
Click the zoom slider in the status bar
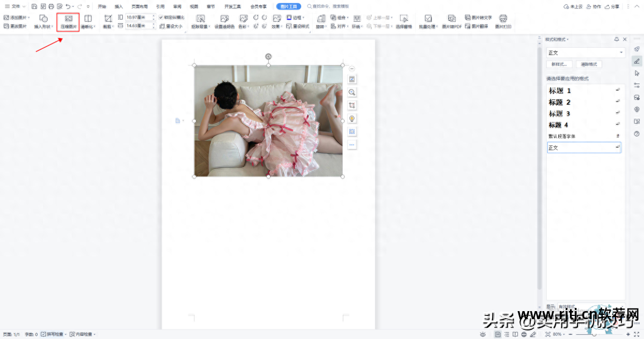pos(594,334)
